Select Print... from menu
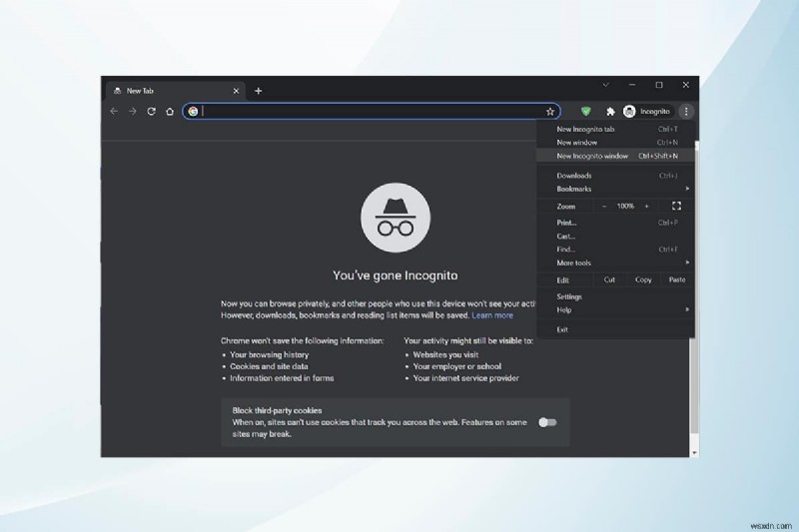This screenshot has width=799, height=532. tap(615, 223)
